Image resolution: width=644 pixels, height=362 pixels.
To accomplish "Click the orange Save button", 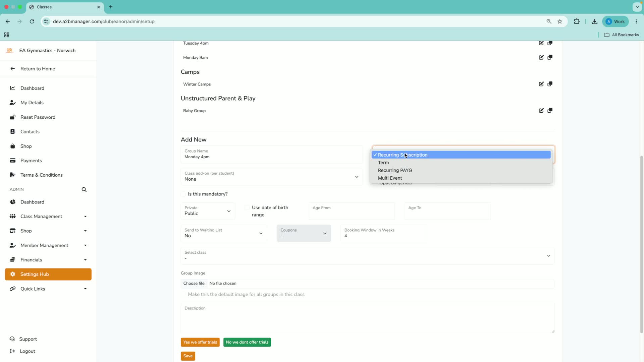I will pos(188,356).
